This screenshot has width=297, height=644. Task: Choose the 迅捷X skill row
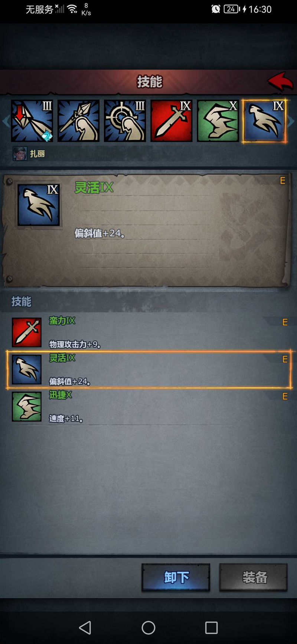(x=148, y=407)
